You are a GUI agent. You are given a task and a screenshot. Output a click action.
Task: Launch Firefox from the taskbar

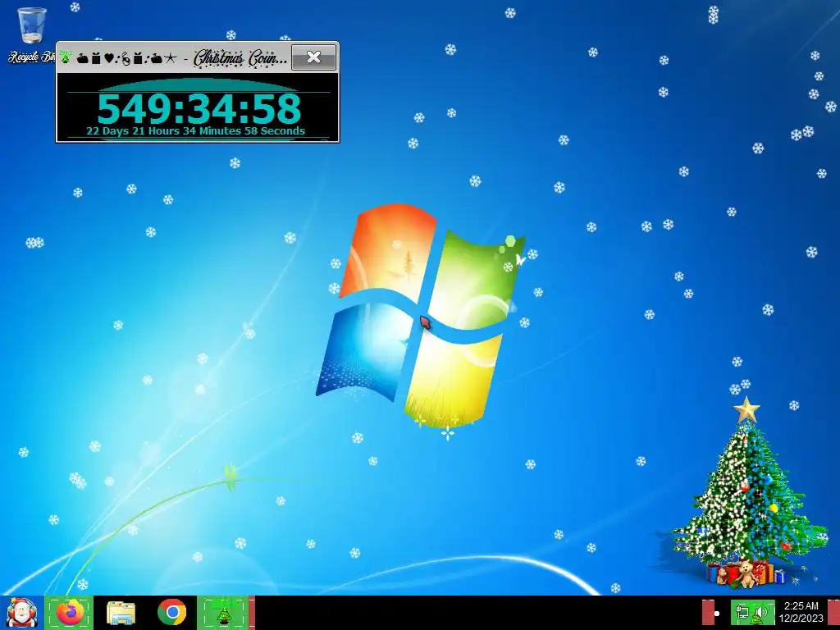pos(69,612)
